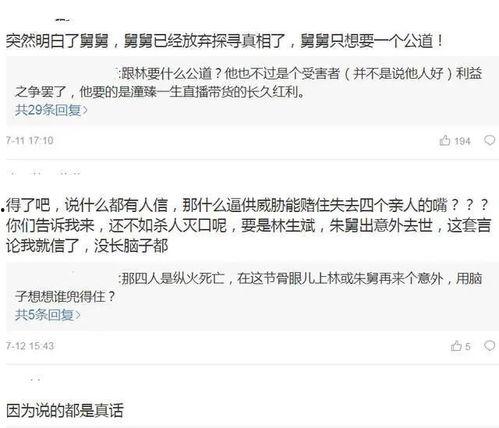499x428 pixels.
Task: Select the comment 因为说的都是真话
Action: pos(65,410)
